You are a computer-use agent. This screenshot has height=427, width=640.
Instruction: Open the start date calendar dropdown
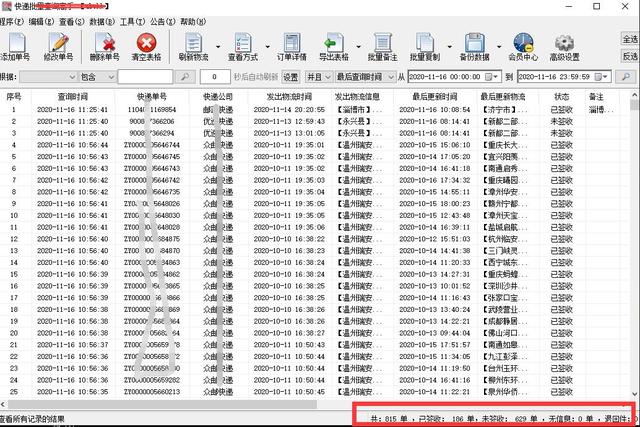(x=491, y=77)
